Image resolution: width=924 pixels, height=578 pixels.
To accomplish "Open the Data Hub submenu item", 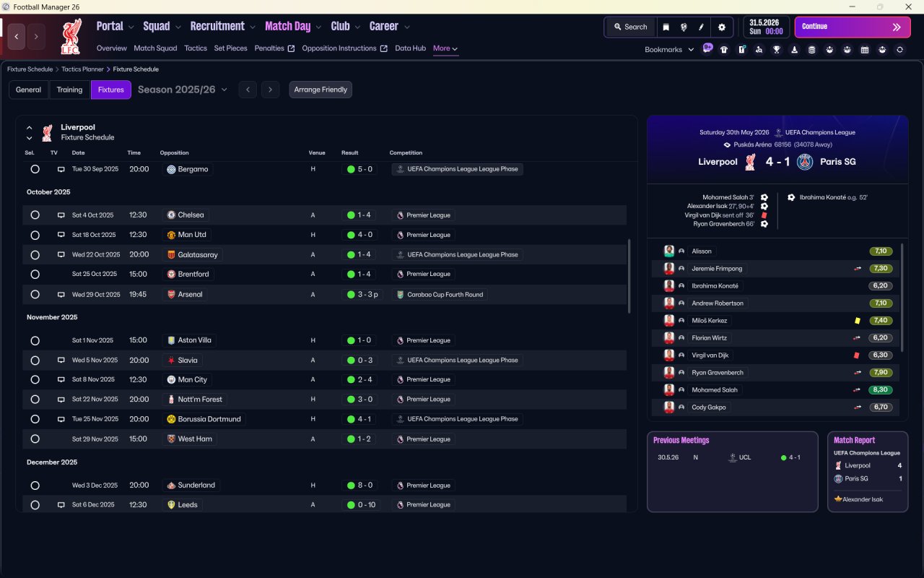I will click(410, 48).
